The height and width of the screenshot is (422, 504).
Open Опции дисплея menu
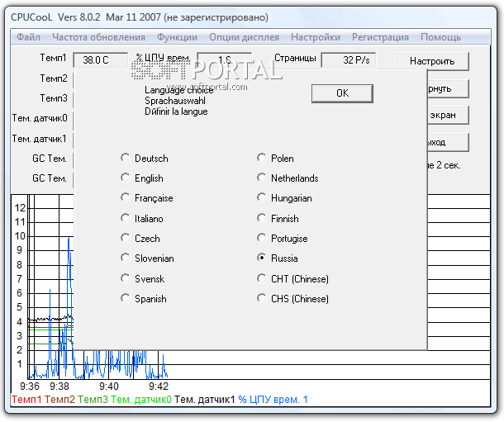[x=244, y=37]
